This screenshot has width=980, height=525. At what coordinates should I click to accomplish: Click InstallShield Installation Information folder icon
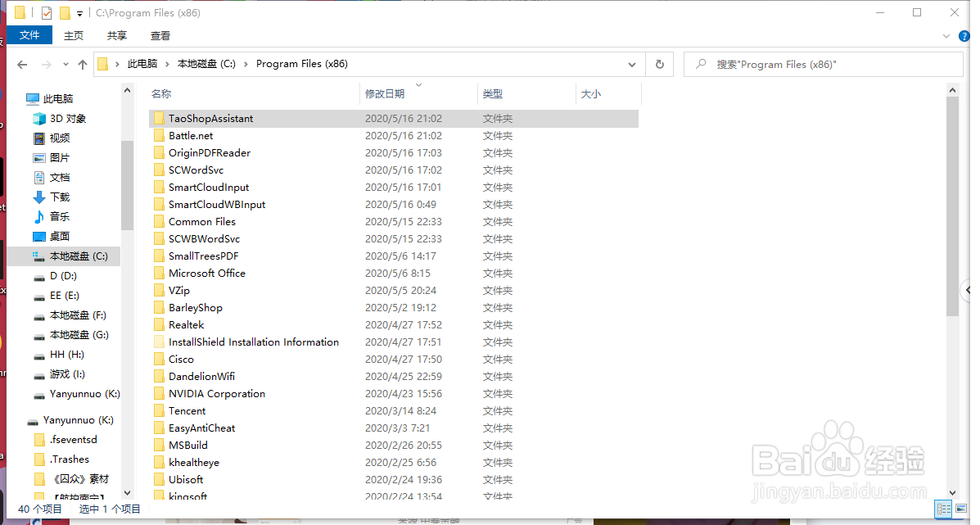[x=159, y=342]
